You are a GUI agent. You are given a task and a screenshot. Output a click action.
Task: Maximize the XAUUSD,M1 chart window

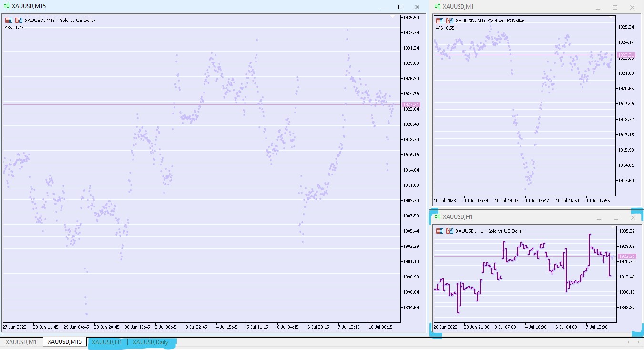tap(615, 7)
